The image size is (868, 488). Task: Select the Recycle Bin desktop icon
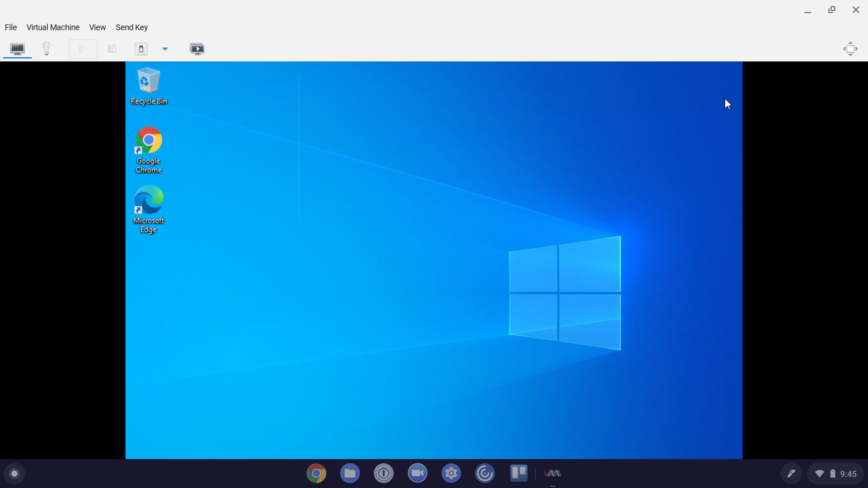click(149, 86)
